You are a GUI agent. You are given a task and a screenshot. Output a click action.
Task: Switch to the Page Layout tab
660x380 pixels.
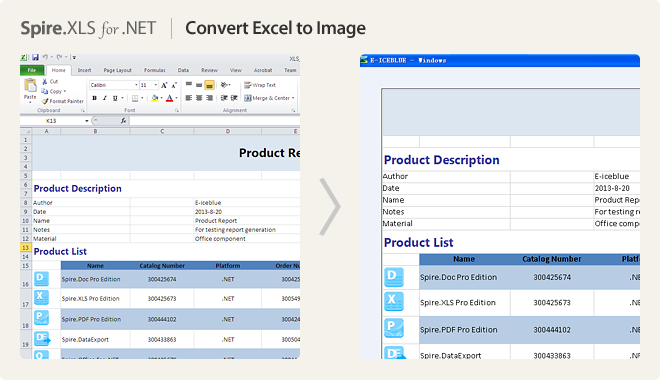click(117, 70)
